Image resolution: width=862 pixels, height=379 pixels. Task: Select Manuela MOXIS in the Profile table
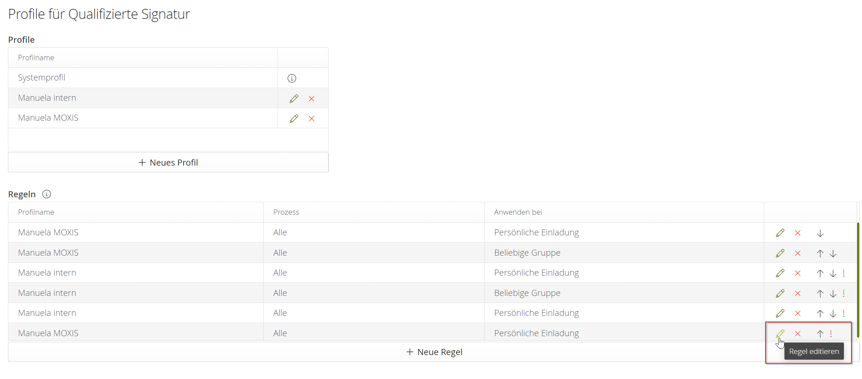click(x=48, y=118)
